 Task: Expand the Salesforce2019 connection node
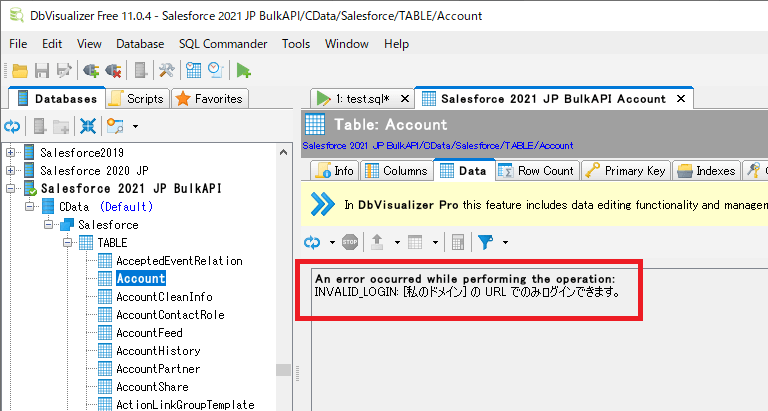pos(10,152)
